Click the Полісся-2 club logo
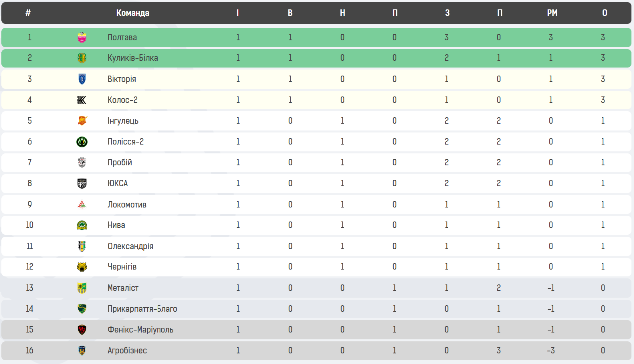Screen dimensions: 634x364 pos(82,142)
